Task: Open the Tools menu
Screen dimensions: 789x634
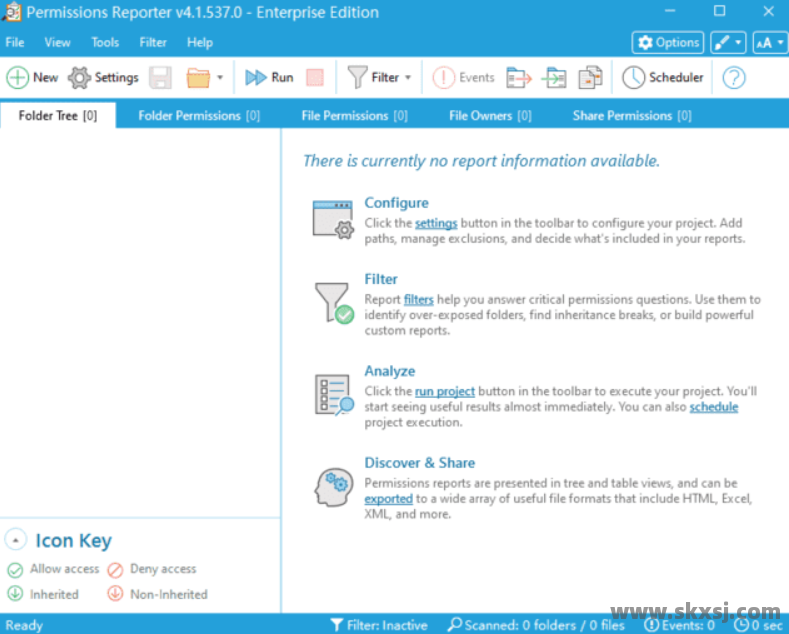Action: pos(105,42)
